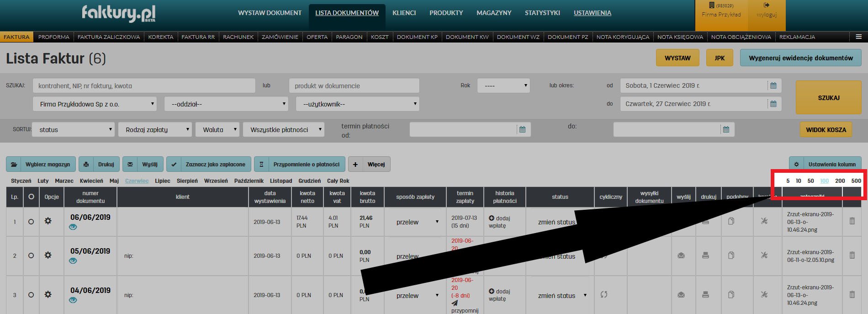
Task: Click envelope send icon in row 2
Action: point(681,255)
